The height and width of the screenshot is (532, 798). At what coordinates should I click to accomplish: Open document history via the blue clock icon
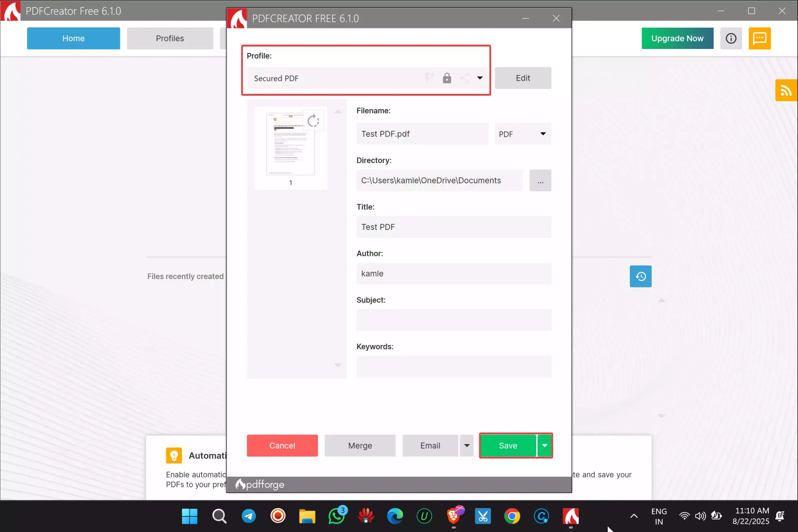pyautogui.click(x=640, y=276)
